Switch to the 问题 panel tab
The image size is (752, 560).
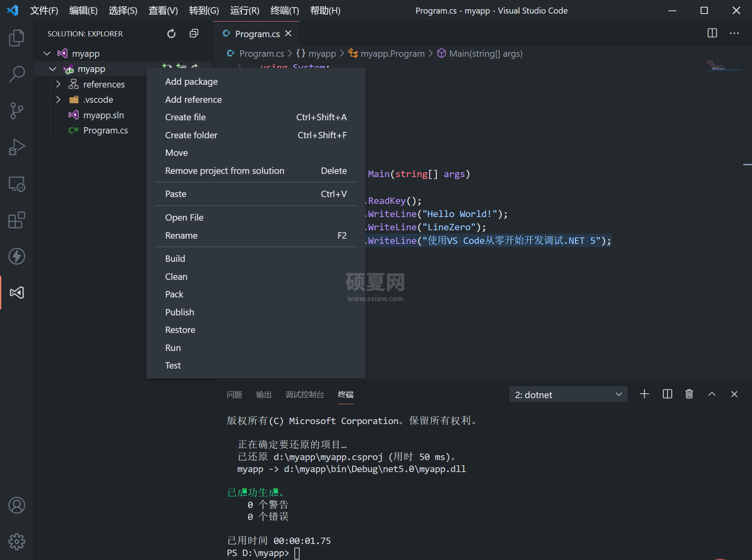[234, 395]
